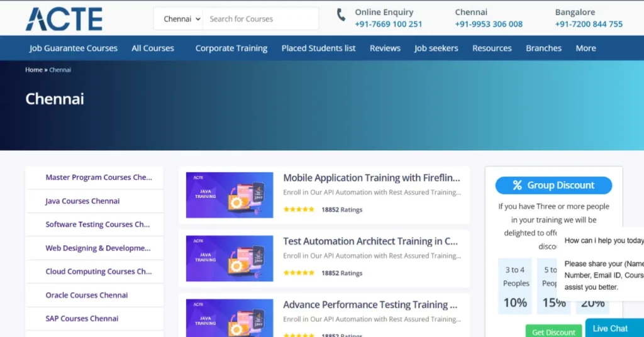Open the Advance Performance Testing thumbnail
Screen dimensions: 644x337
click(230, 318)
